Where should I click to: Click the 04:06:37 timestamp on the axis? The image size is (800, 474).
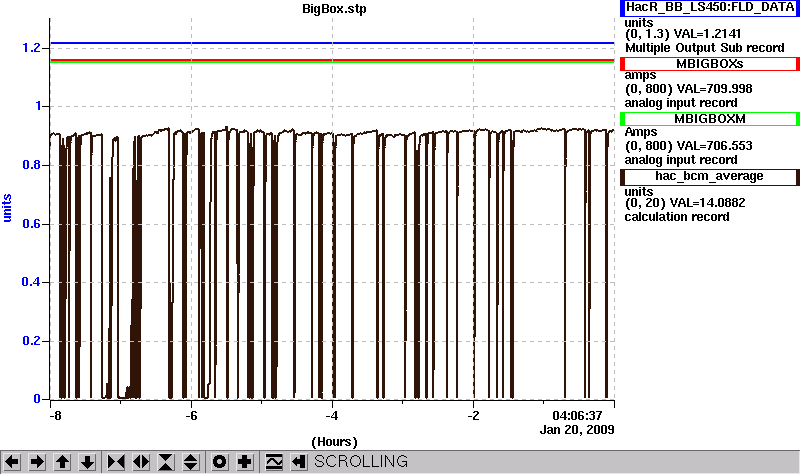[577, 416]
